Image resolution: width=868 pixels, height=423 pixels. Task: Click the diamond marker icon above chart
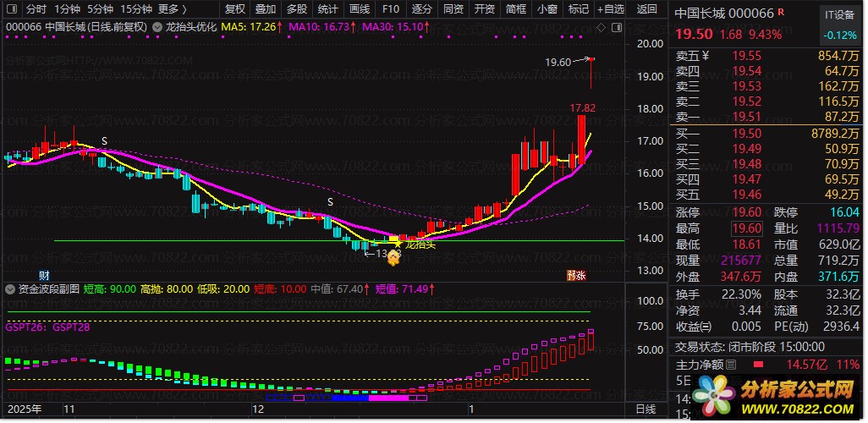(x=602, y=27)
